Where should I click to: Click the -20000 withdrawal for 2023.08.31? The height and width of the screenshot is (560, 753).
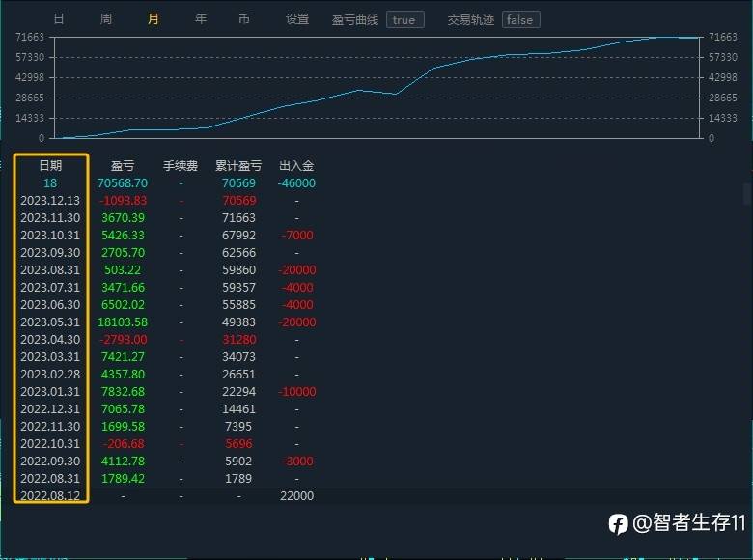[x=296, y=270]
